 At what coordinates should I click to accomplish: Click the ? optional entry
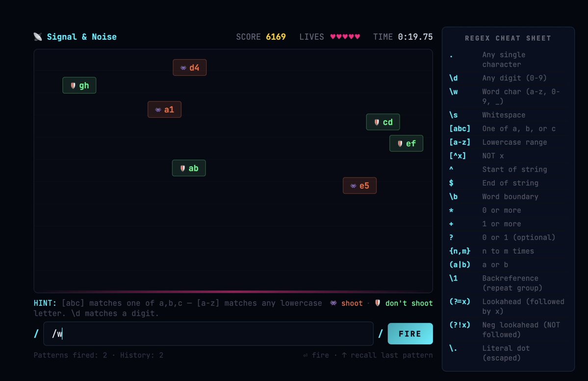point(508,238)
